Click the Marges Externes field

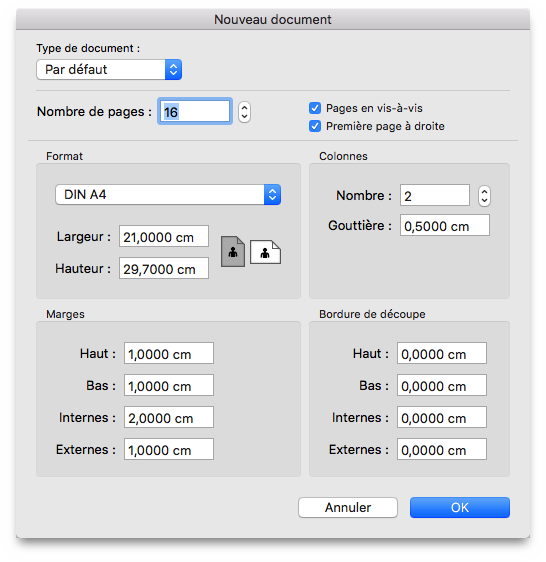tap(169, 449)
